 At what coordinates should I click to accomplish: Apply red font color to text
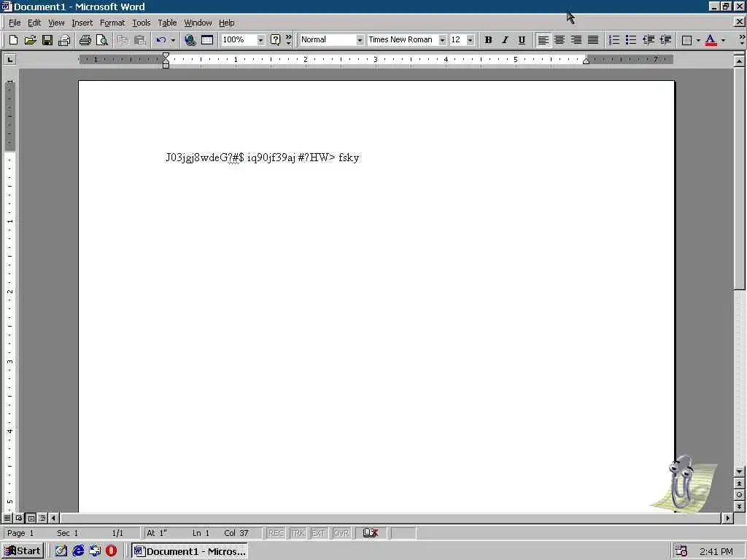(711, 40)
